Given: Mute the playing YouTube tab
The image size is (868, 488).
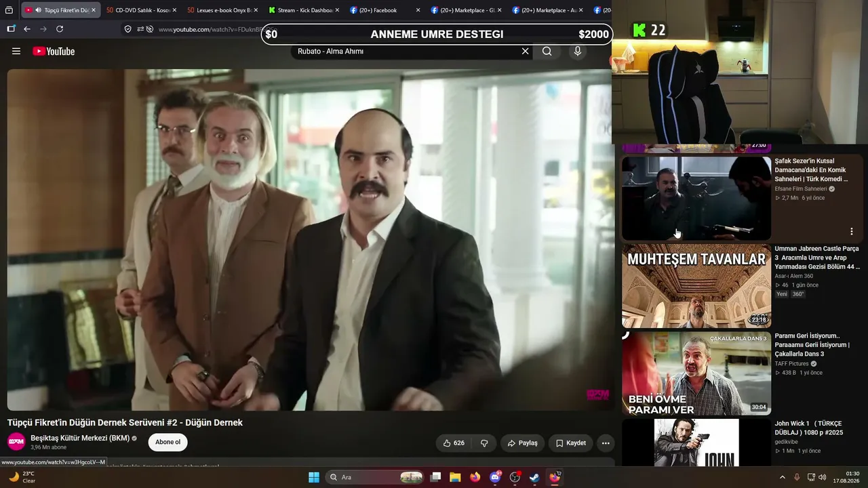Looking at the screenshot, I should [38, 10].
